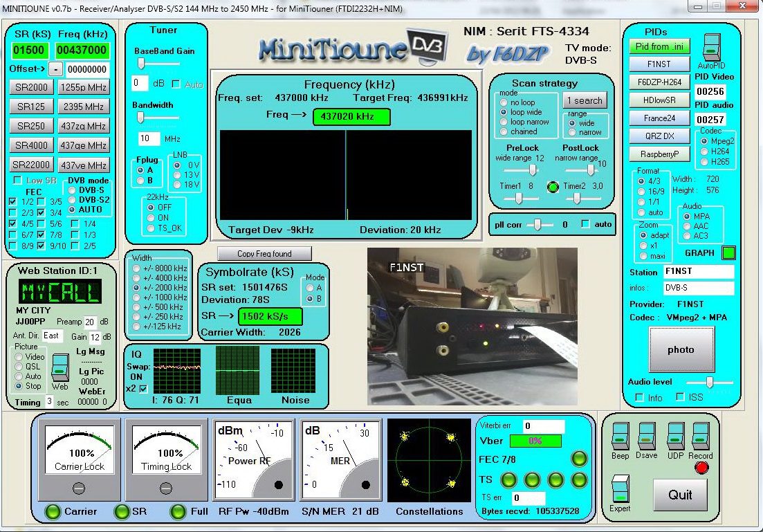Click the IQ waveform graph
Image resolution: width=763 pixels, height=532 pixels.
(x=176, y=371)
